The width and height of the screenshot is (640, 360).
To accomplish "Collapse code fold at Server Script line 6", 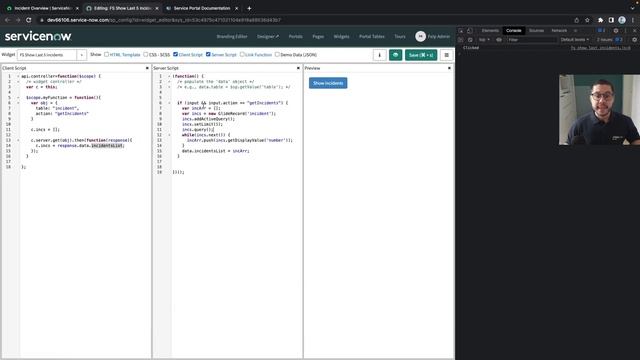I will coord(169,103).
